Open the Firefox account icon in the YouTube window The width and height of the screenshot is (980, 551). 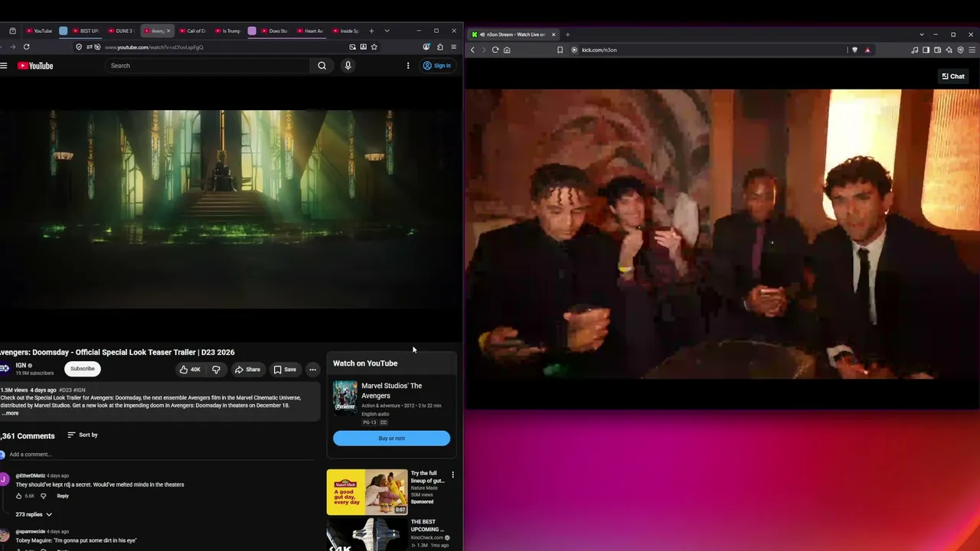(x=426, y=47)
